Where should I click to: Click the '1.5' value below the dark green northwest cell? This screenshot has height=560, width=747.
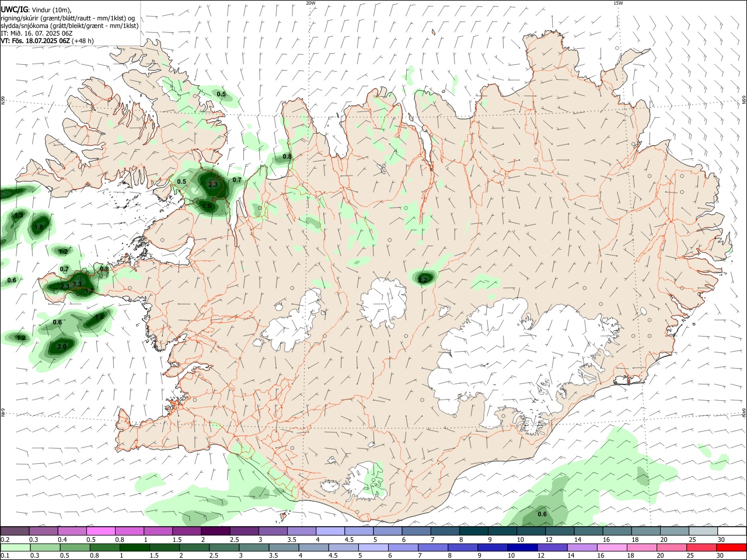[207, 206]
